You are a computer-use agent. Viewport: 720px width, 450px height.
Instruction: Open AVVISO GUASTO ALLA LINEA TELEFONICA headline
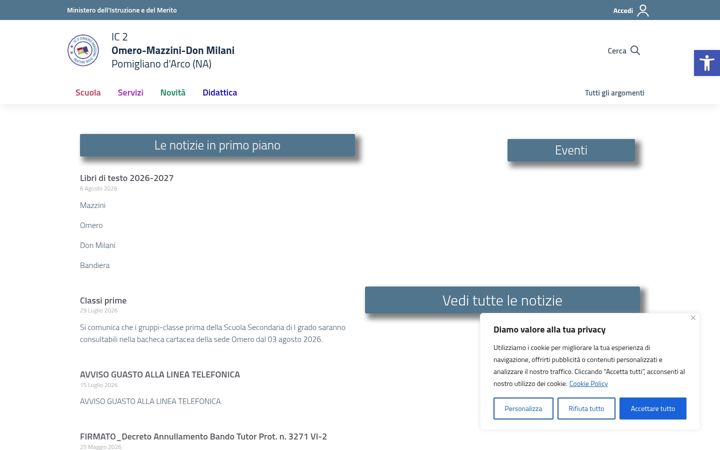(160, 375)
